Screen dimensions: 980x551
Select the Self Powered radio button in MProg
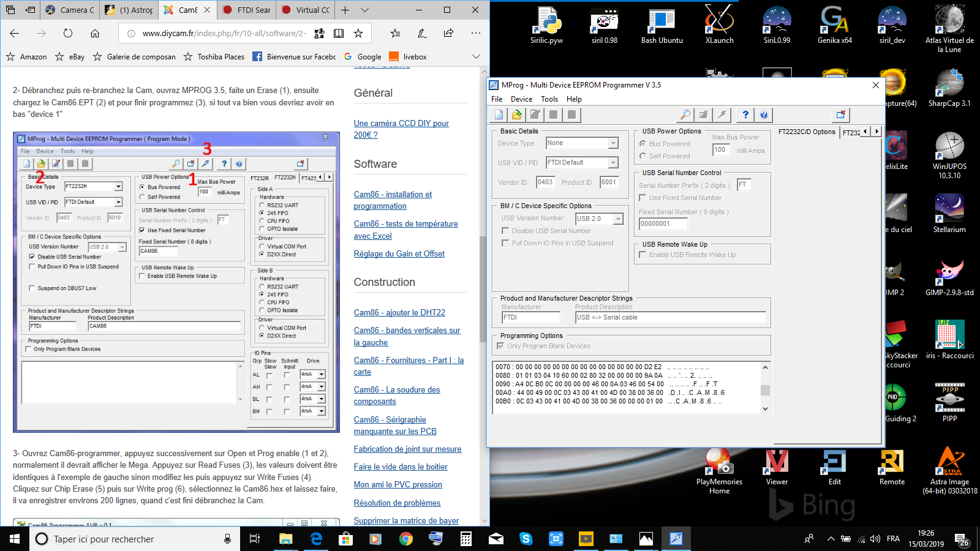tap(643, 156)
